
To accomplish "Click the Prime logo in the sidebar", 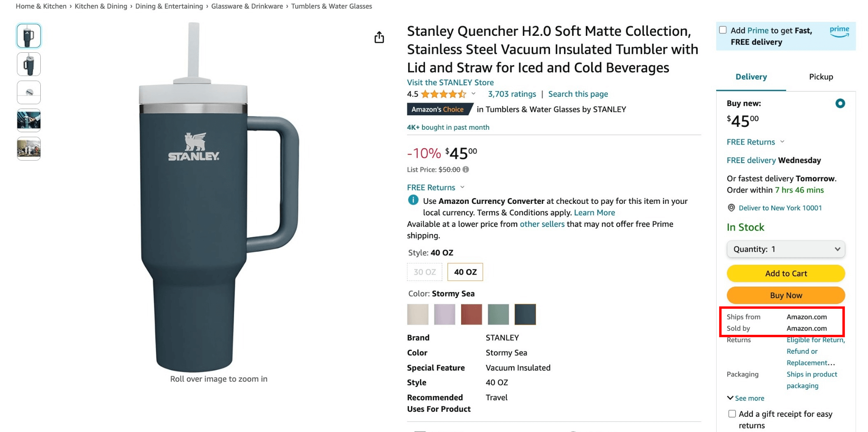I will [839, 31].
